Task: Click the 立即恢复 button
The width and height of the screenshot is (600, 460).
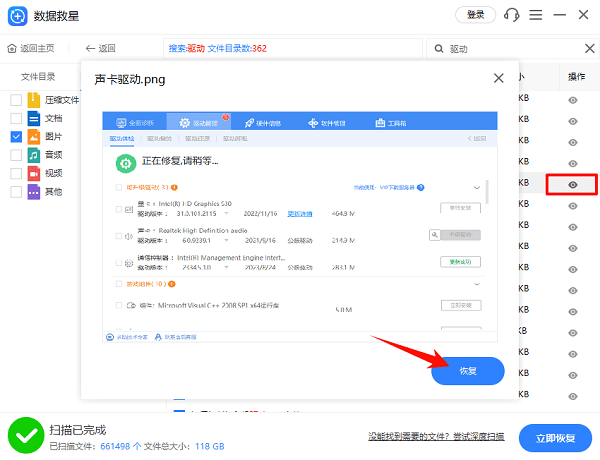Action: 555,438
